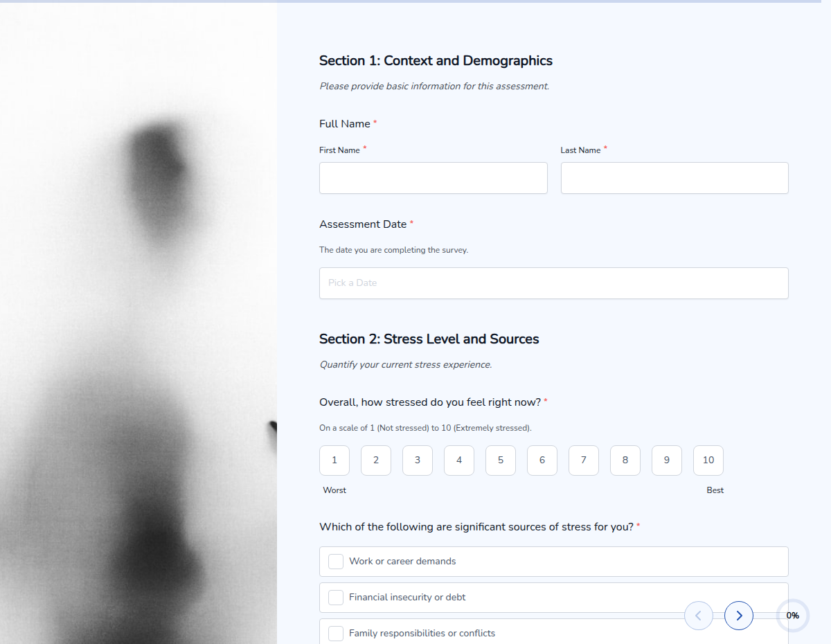Select 3 on the stress scale
The image size is (831, 644).
tap(418, 460)
